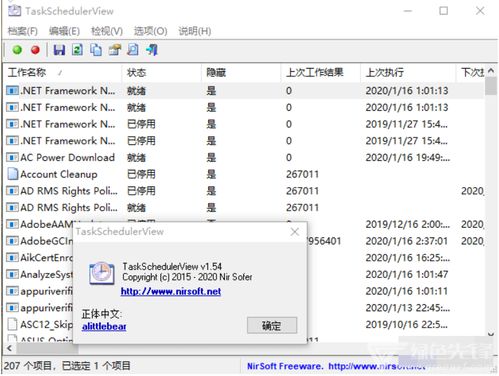The width and height of the screenshot is (499, 376).
Task: Open the 档案(F) menu
Action: pyautogui.click(x=22, y=31)
